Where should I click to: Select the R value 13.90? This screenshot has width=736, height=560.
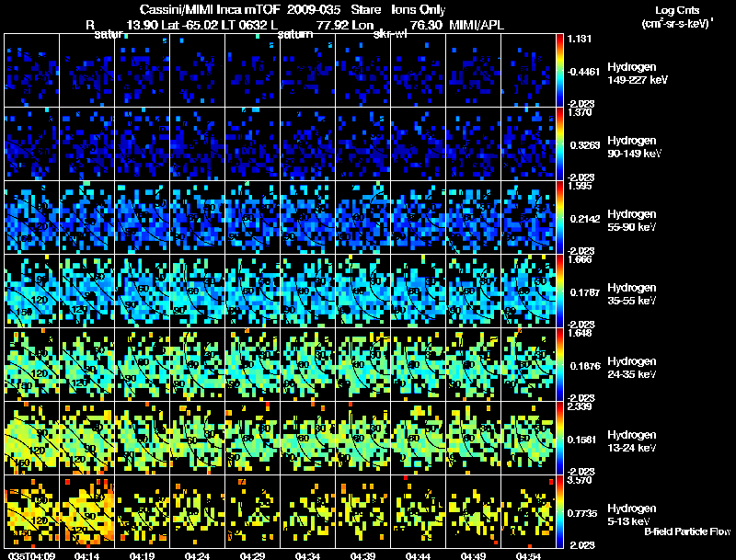pos(143,25)
